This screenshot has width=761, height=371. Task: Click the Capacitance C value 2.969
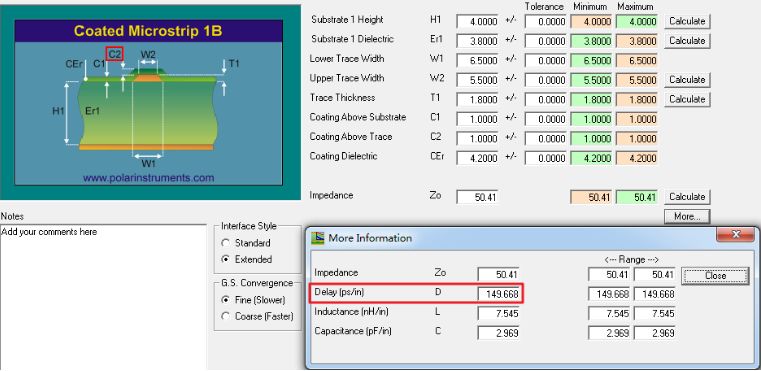pyautogui.click(x=498, y=333)
